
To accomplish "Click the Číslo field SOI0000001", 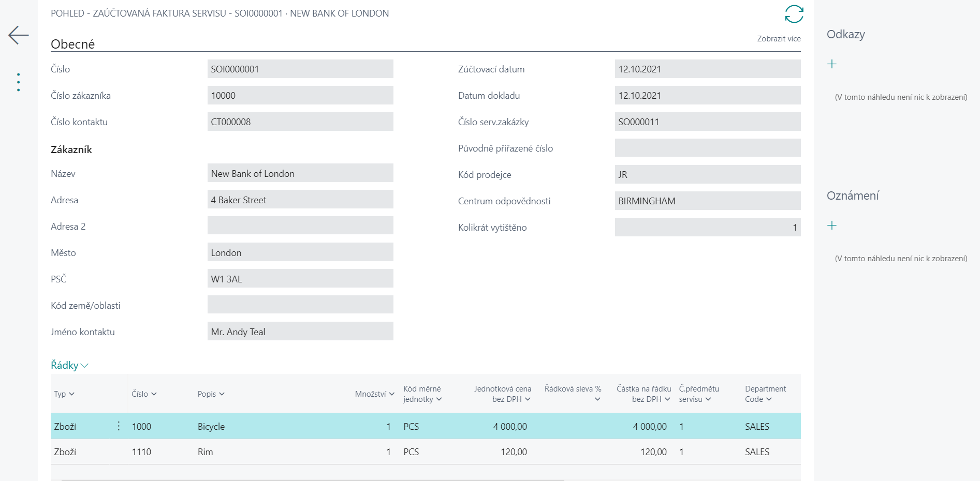I will pos(300,69).
